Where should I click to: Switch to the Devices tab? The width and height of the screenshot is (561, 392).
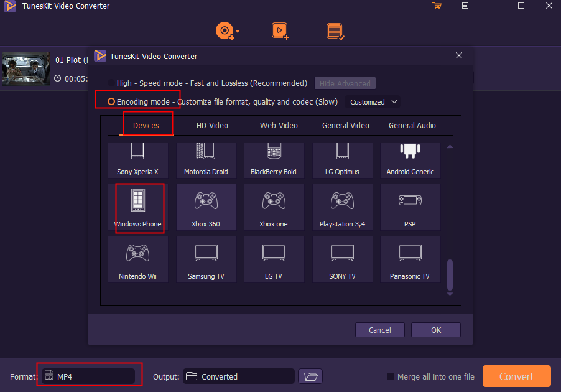146,125
